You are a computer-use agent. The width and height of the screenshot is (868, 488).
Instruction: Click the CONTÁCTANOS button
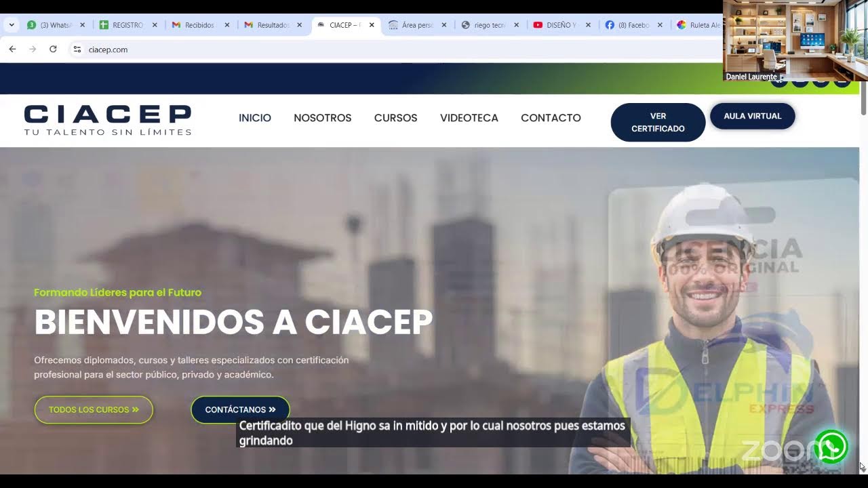pyautogui.click(x=241, y=410)
